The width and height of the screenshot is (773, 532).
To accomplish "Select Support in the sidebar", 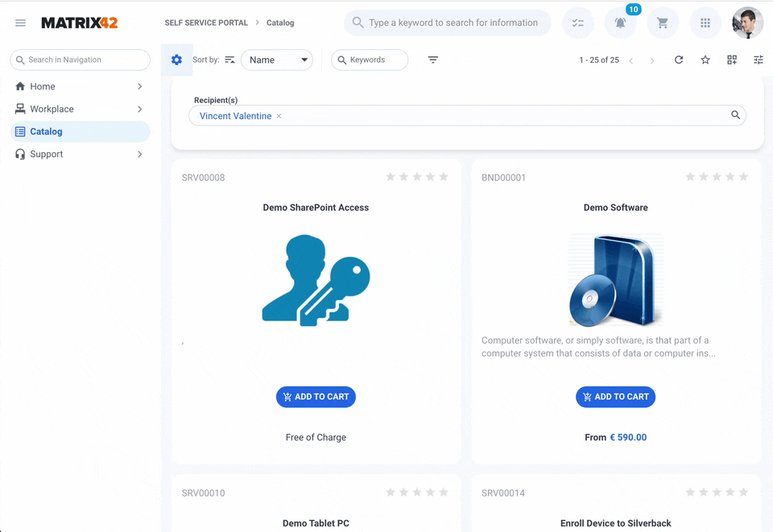I will pos(47,155).
